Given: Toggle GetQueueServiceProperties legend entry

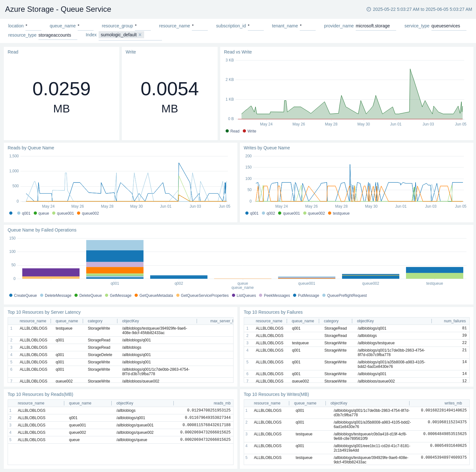Looking at the screenshot, I should coord(202,296).
